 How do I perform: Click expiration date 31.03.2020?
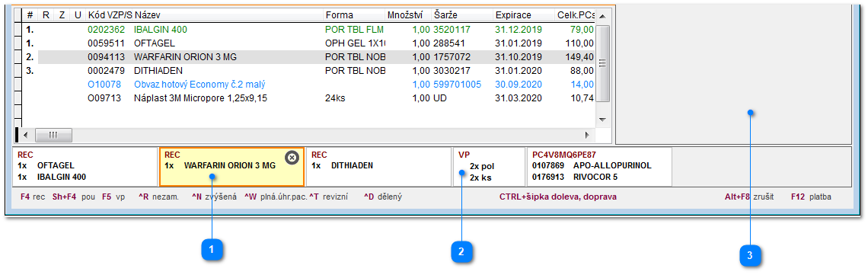[x=519, y=98]
